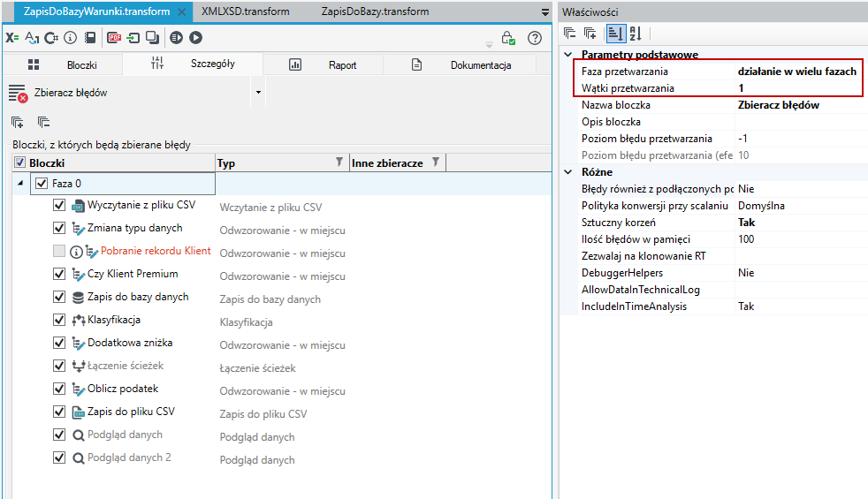The image size is (868, 499).
Task: Change Polityka konwersji przy scalaniu Domyślna value
Action: coord(801,206)
